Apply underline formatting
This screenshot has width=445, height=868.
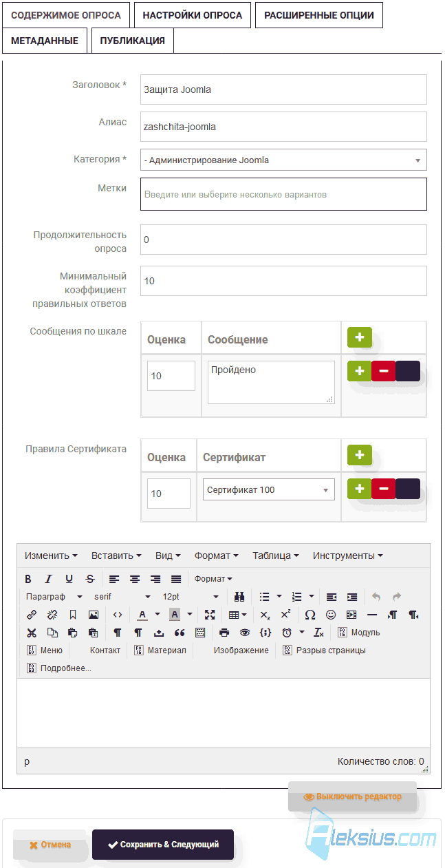[x=69, y=579]
